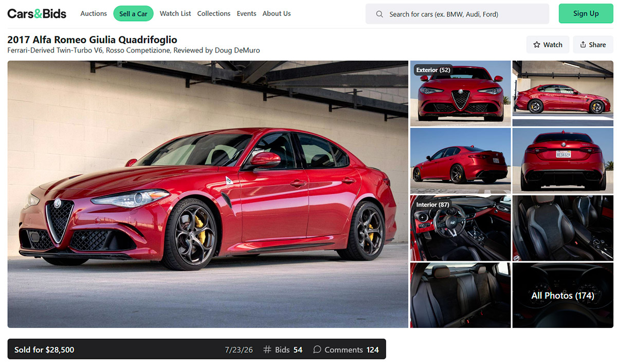Open the rear three-quarter exterior thumbnail
Viewport: 617px width, 364px height.
461,161
